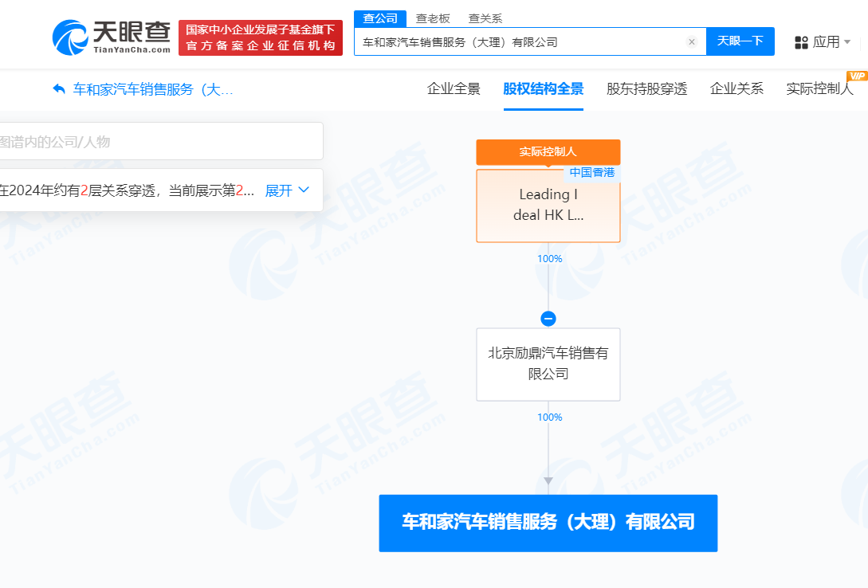Expand the relationship summary with 展开
Image resolution: width=868 pixels, height=588 pixels.
(x=286, y=191)
